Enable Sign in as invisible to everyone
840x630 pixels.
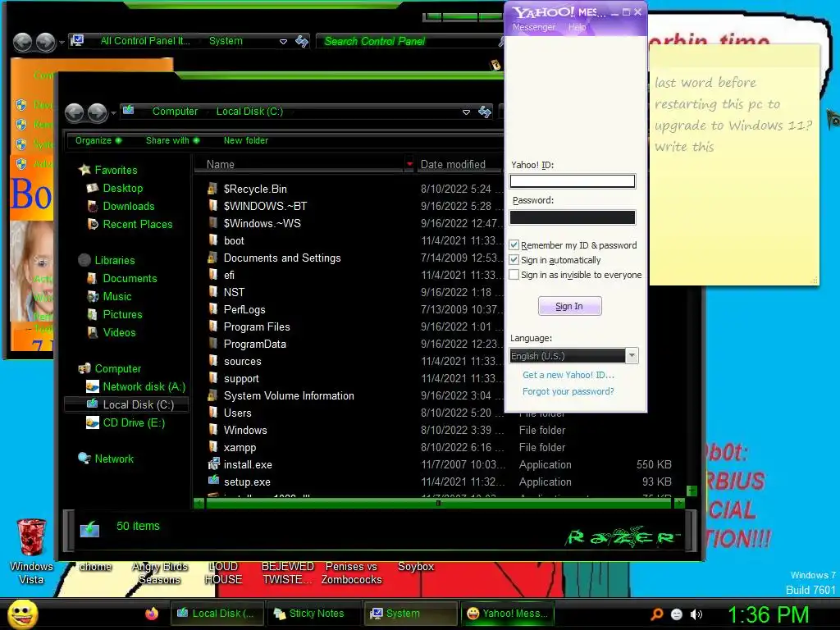click(514, 275)
